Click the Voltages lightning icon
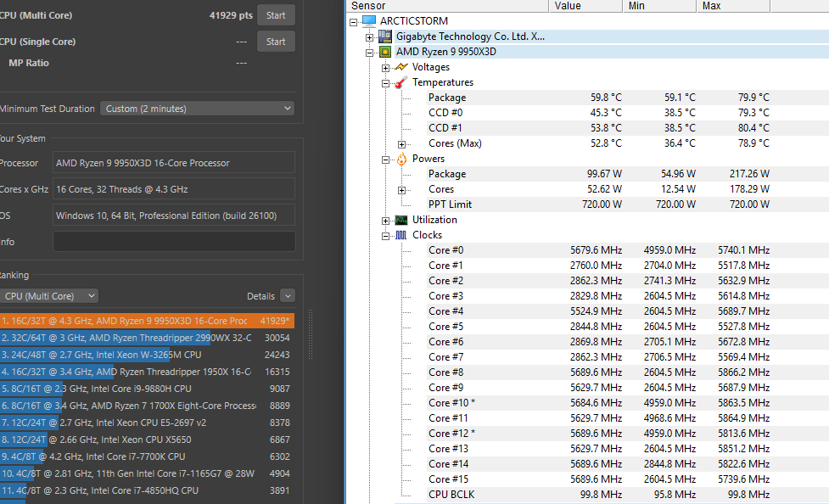 pos(401,67)
